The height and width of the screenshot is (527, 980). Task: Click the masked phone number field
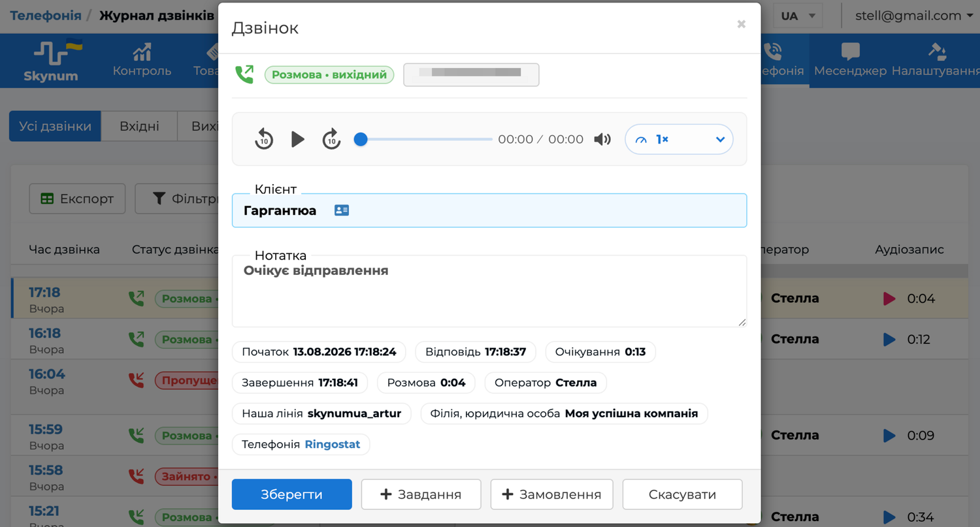click(471, 74)
